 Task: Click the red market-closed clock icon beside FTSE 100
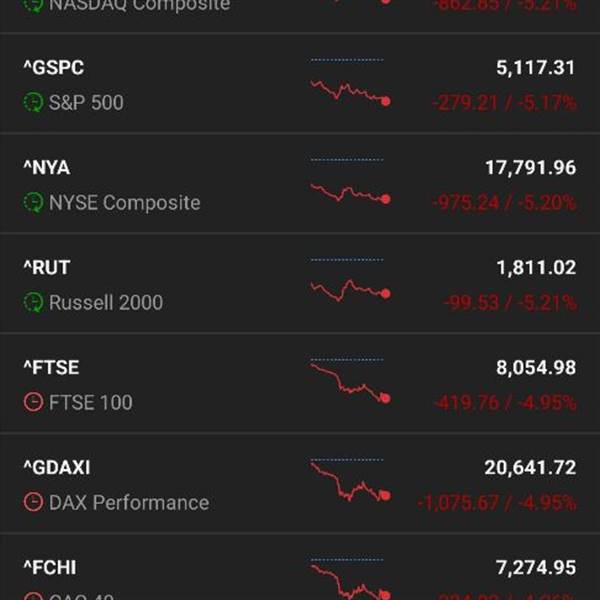click(x=33, y=402)
